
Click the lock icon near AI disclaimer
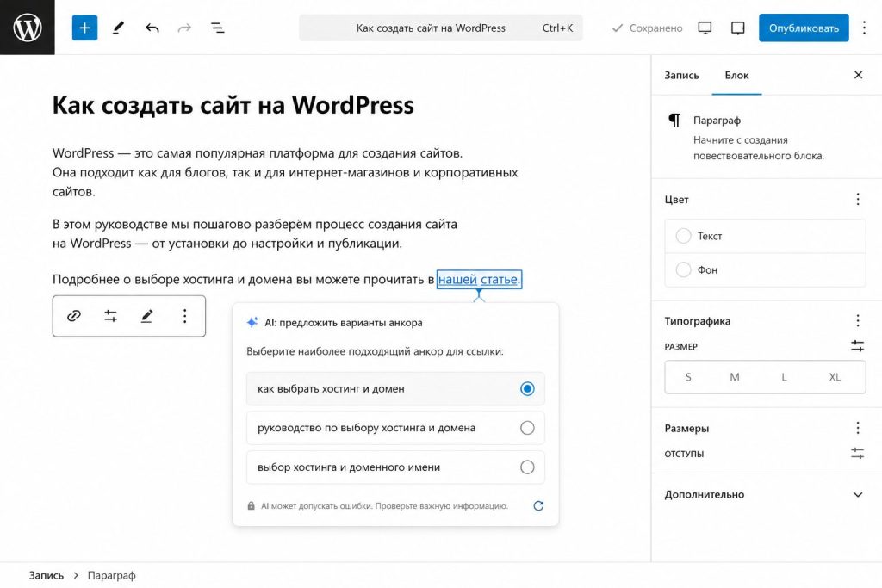click(x=251, y=505)
